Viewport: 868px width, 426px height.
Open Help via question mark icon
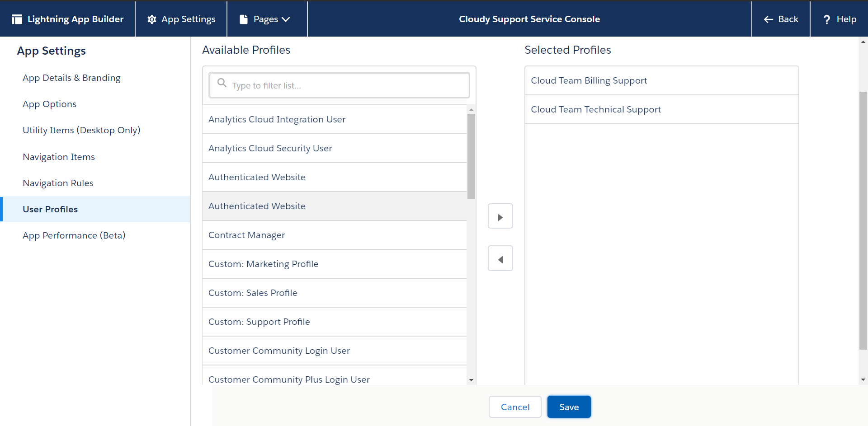coord(827,19)
